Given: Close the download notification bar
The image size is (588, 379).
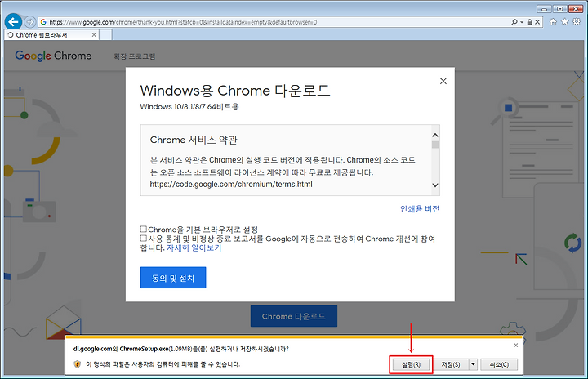Looking at the screenshot, I should pos(515,346).
